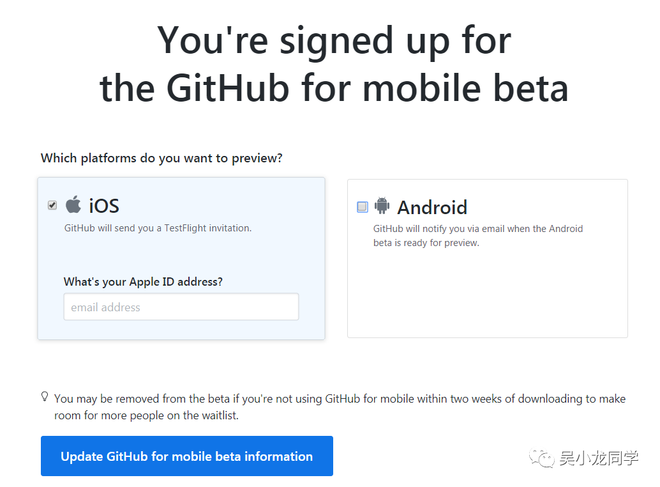Enable the Android platform checkbox
Viewport: 660px width, 487px height.
[362, 207]
